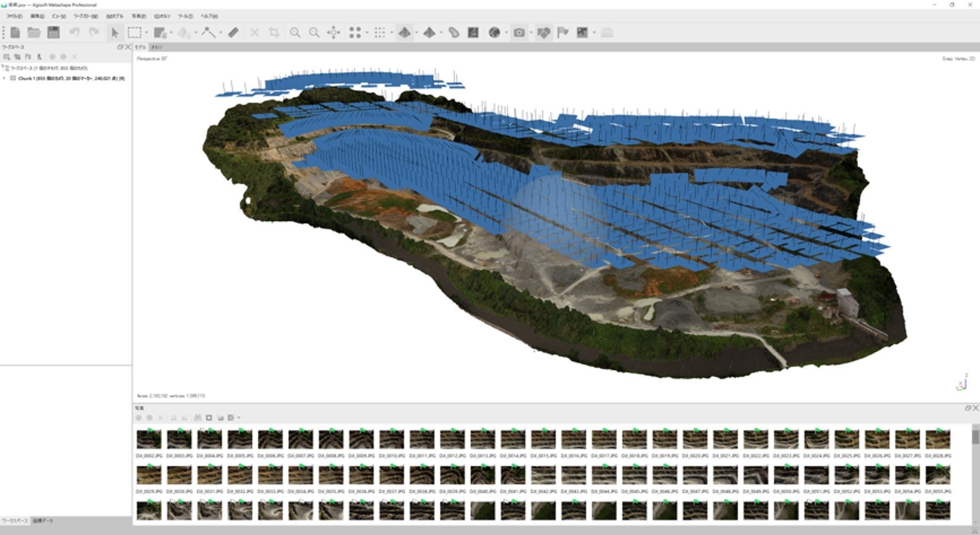Expand the Chunk 1 tree item
Viewport: 980px width, 535px height.
5,78
